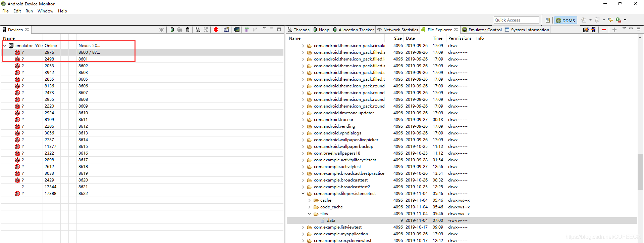The width and height of the screenshot is (644, 243).
Task: Collapse the com.example.filepersistencetest folder
Action: tap(303, 193)
